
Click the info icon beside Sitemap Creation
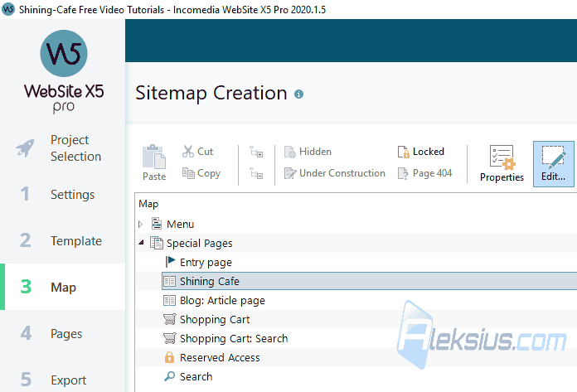pyautogui.click(x=298, y=94)
